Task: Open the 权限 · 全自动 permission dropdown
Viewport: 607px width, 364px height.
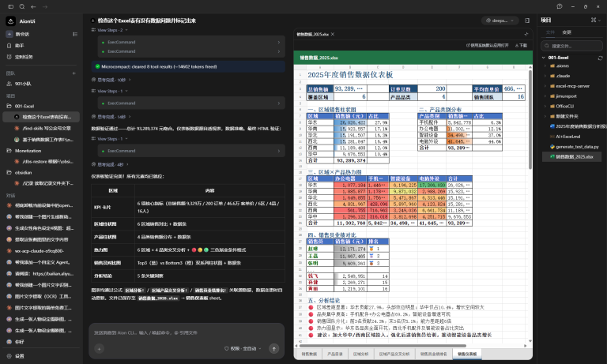Action: pyautogui.click(x=243, y=348)
